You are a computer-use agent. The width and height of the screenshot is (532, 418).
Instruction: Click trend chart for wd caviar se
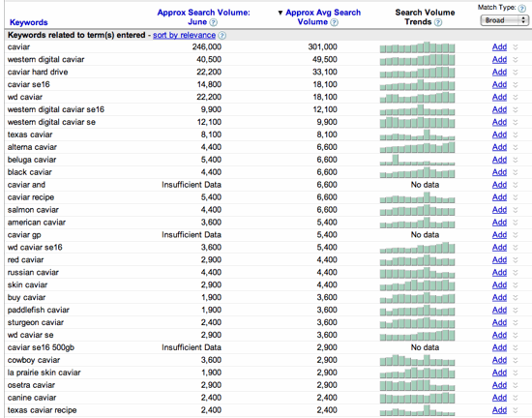417,335
